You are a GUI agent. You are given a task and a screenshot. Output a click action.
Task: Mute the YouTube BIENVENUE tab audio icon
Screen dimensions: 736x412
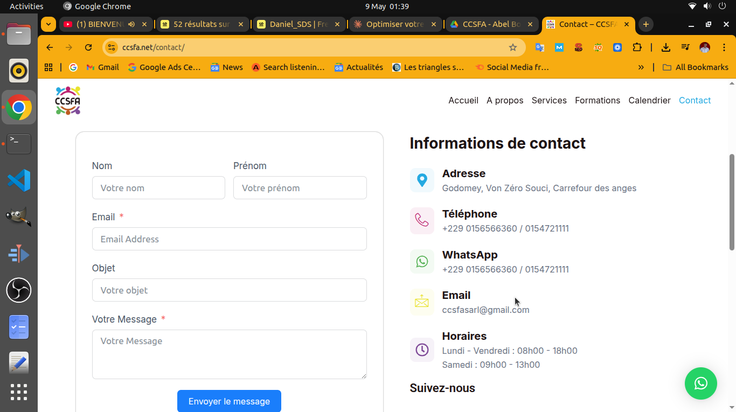tap(131, 24)
